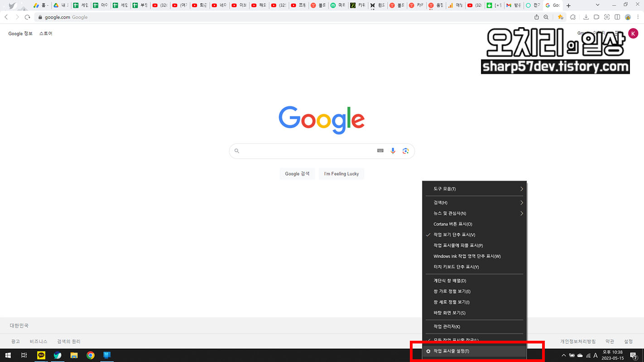644x362 pixels.
Task: Open the 'Google 정보' link
Action: (x=20, y=33)
